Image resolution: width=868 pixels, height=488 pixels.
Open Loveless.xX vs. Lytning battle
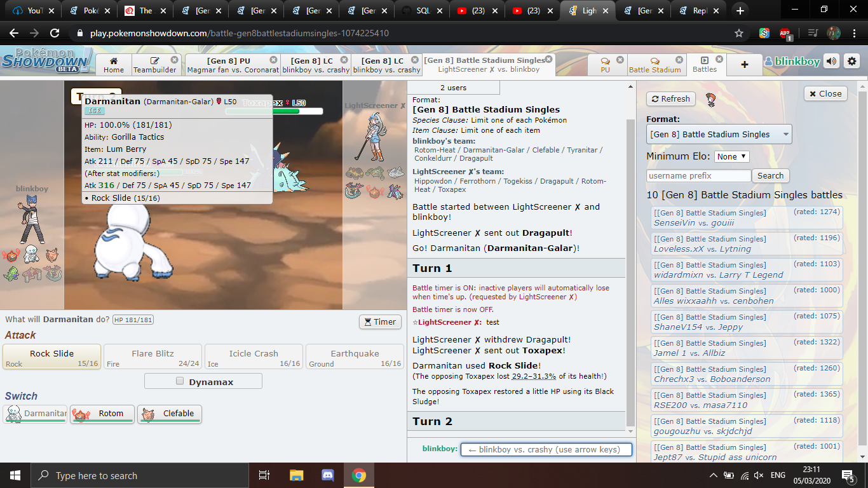coord(747,243)
